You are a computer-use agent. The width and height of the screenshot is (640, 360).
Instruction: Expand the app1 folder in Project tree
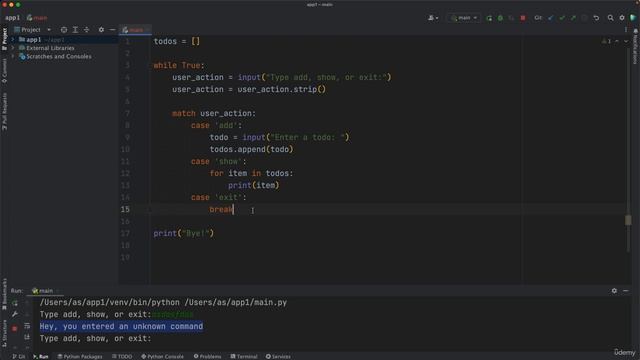(13, 40)
